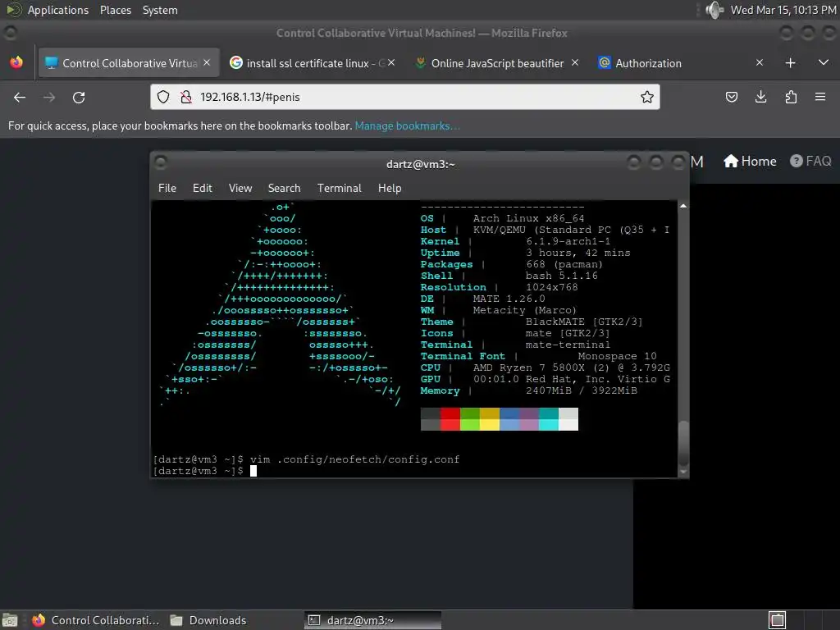Click the red color block in neofetch output
The image size is (840, 630).
tap(450, 419)
